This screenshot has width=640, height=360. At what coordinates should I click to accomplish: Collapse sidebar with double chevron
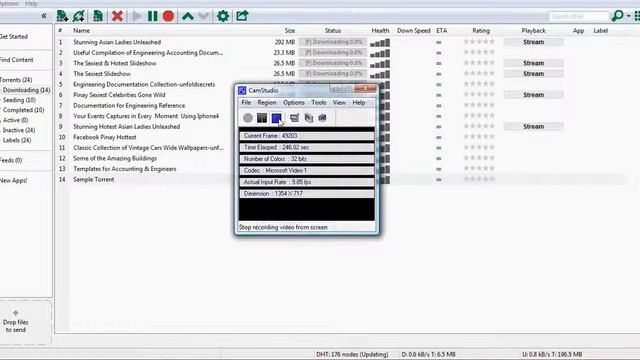point(44,16)
